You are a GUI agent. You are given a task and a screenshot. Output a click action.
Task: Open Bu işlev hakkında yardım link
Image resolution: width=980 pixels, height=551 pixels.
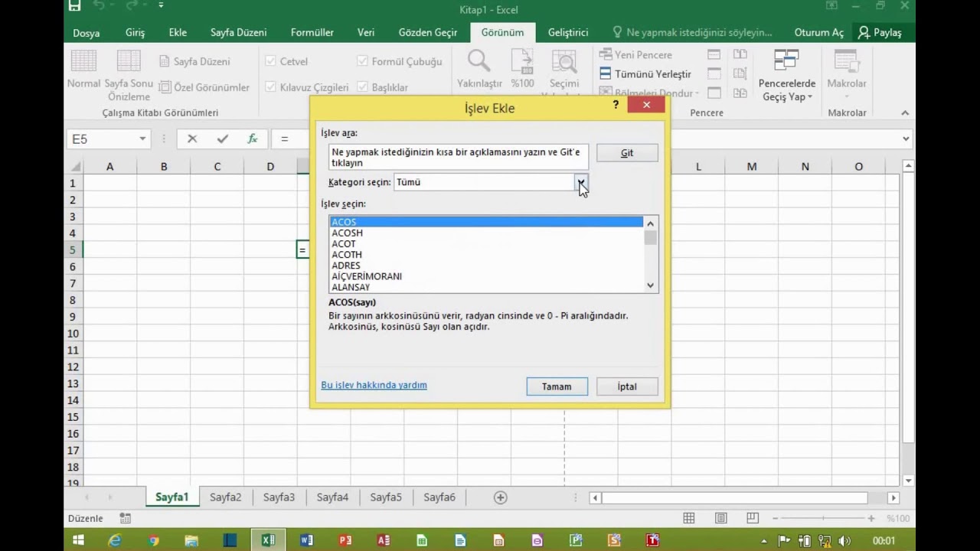(x=374, y=385)
